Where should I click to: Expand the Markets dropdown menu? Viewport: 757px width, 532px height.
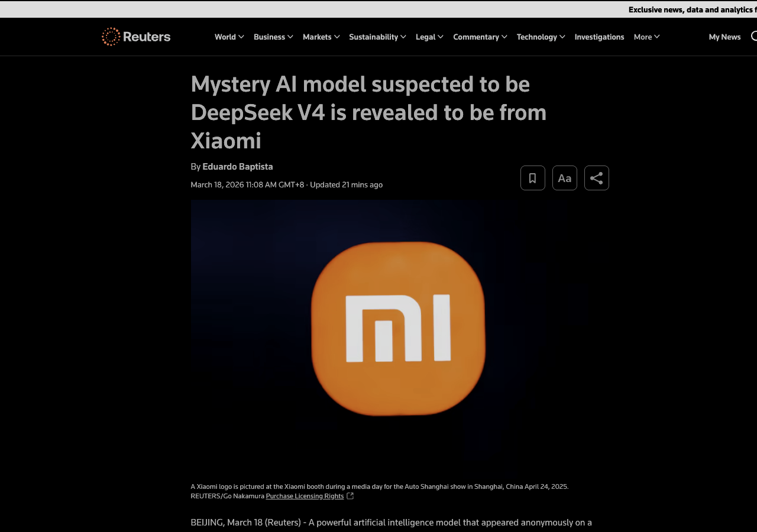(321, 37)
